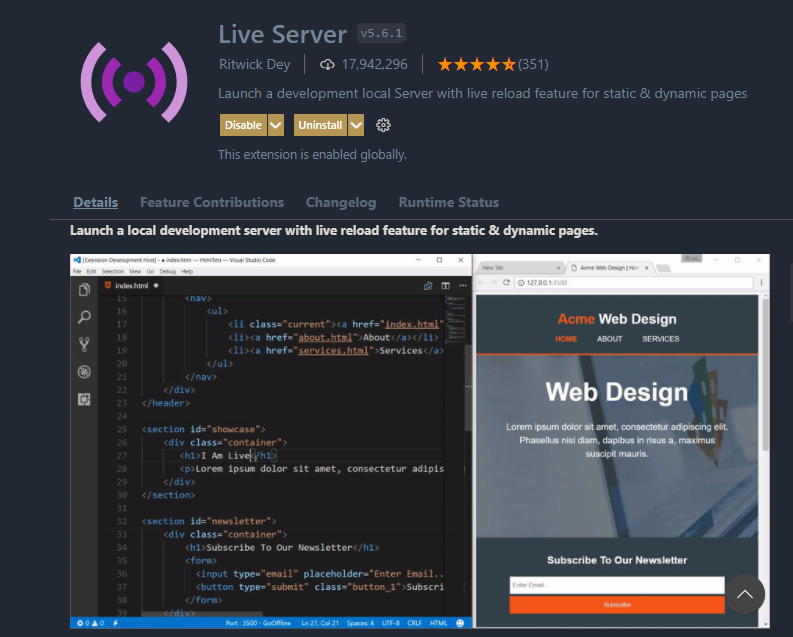Click the scroll-to-top arrow button
Viewport: 793px width, 637px height.
pyautogui.click(x=744, y=594)
